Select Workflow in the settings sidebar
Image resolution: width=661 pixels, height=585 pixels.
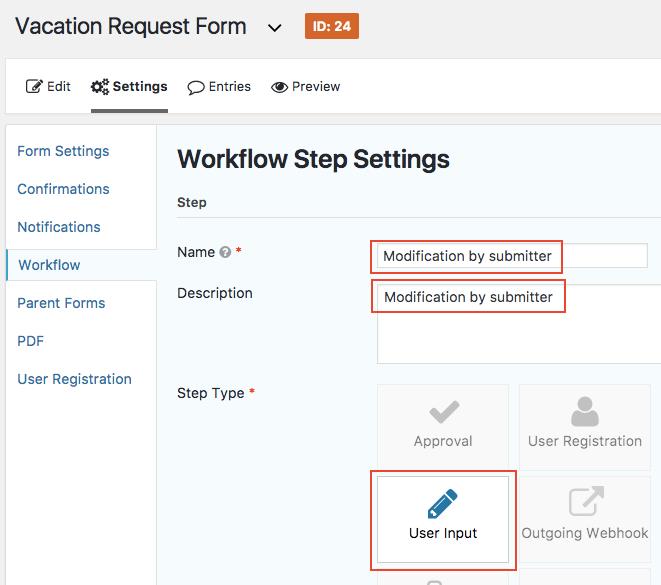49,265
